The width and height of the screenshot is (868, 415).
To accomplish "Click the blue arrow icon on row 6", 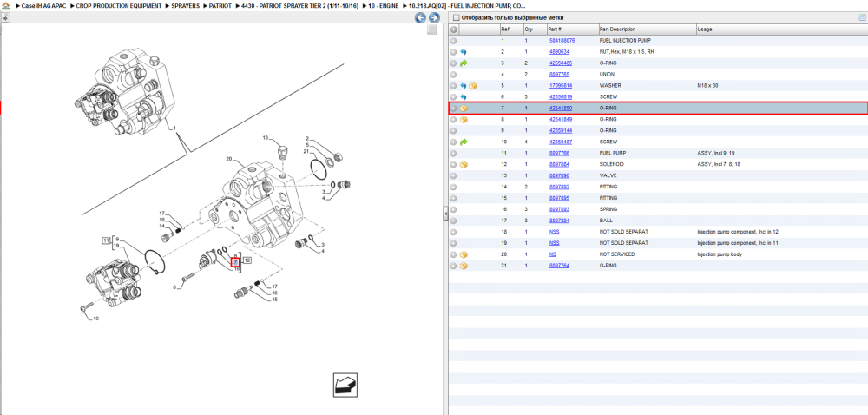I will [x=464, y=97].
